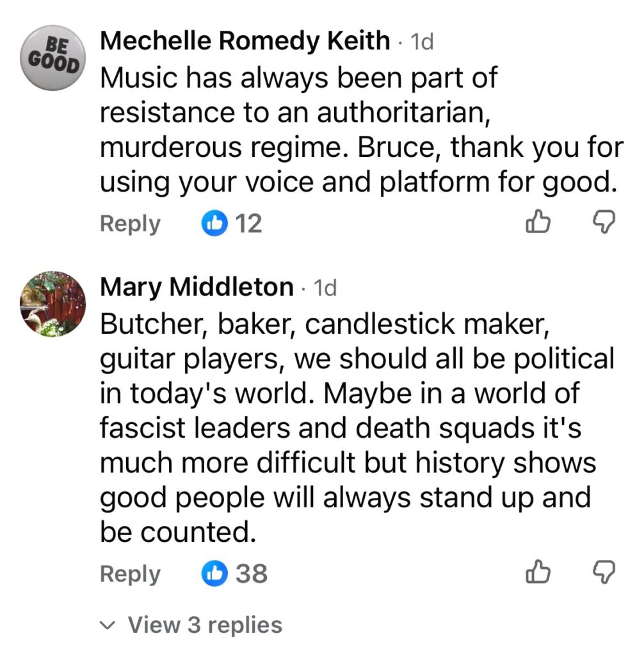Click the blue like badge beside 12
Screen dimensions: 644x656
214,224
